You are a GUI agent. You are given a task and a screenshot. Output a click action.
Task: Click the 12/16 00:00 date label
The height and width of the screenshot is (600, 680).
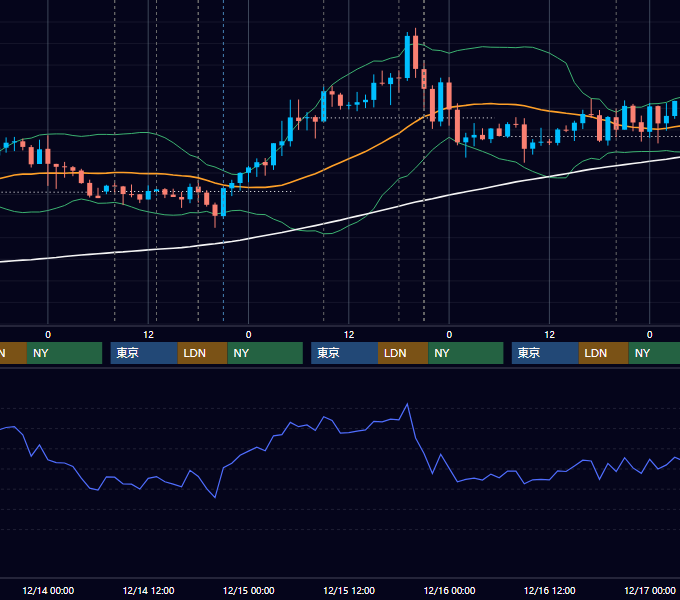[449, 590]
